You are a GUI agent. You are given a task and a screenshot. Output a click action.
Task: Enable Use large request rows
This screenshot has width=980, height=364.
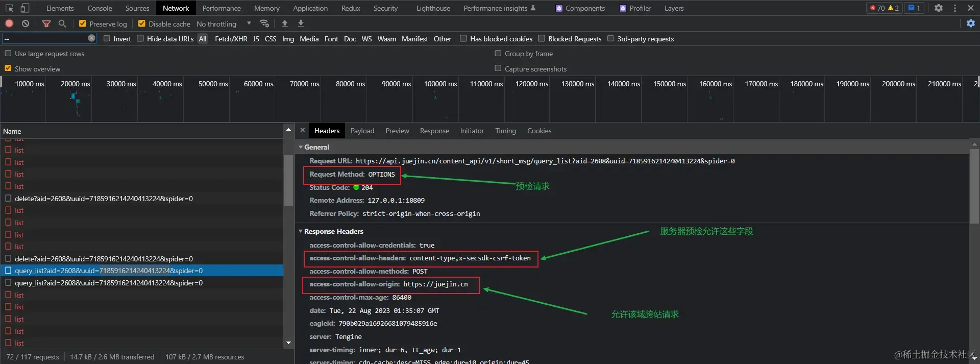pyautogui.click(x=8, y=53)
